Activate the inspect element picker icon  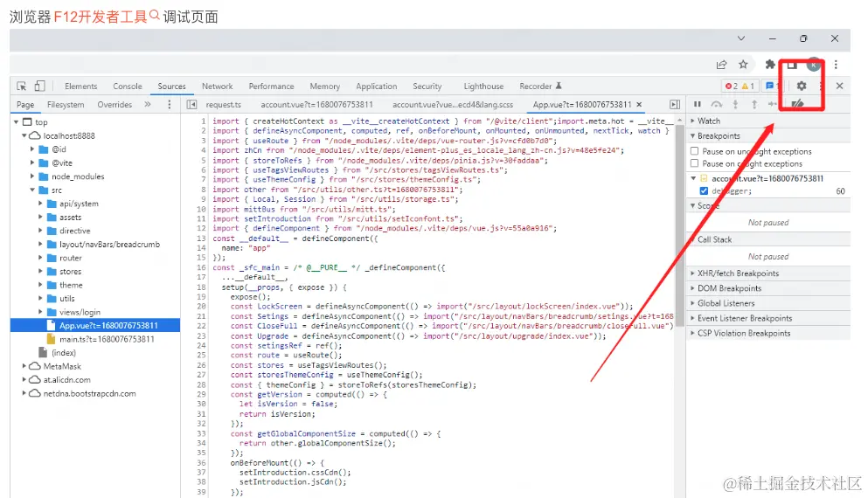point(22,86)
